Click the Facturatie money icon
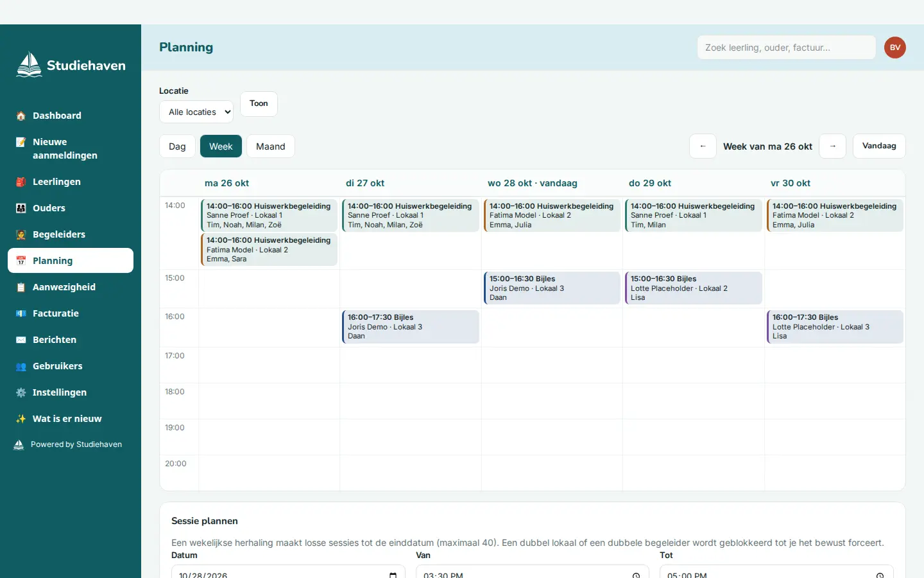Image resolution: width=924 pixels, height=578 pixels. 21,314
